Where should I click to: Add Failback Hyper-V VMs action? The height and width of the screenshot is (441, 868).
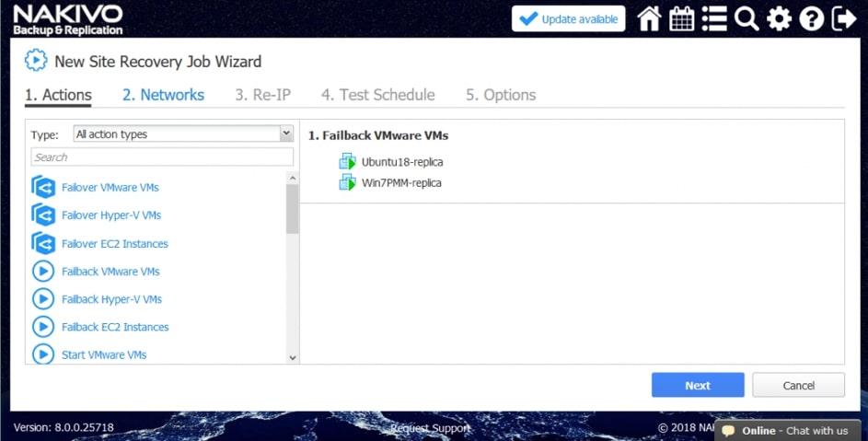(111, 299)
